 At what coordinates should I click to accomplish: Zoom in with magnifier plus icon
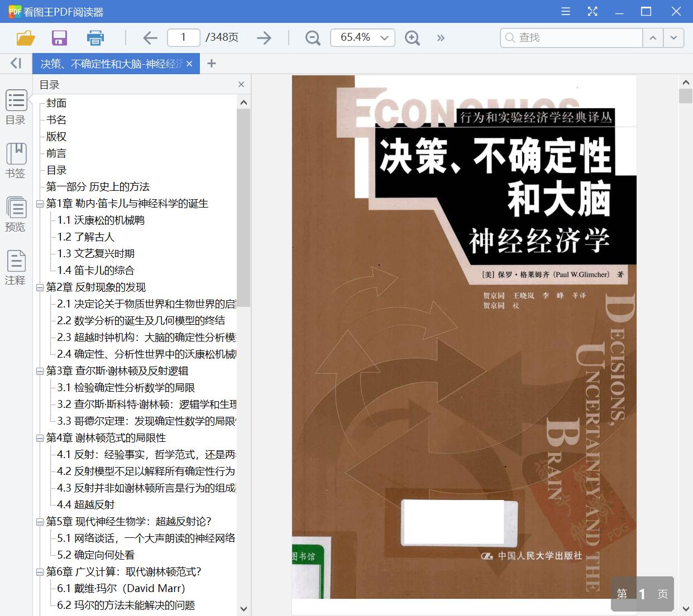412,38
